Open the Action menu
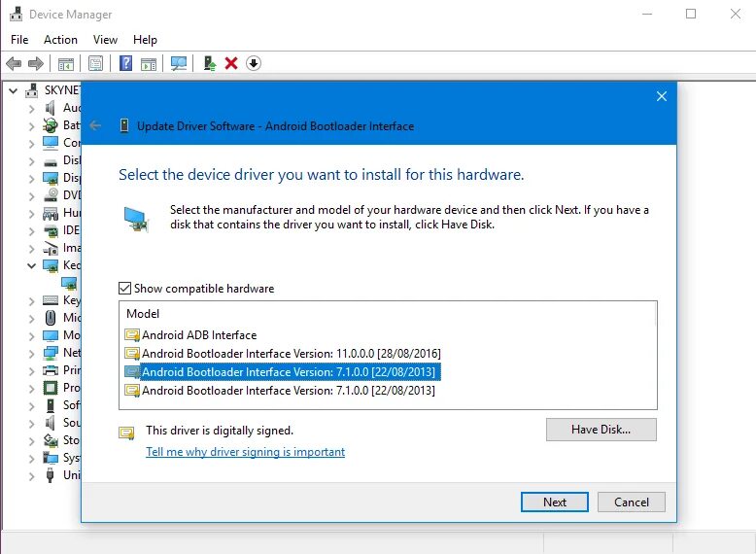 point(60,40)
